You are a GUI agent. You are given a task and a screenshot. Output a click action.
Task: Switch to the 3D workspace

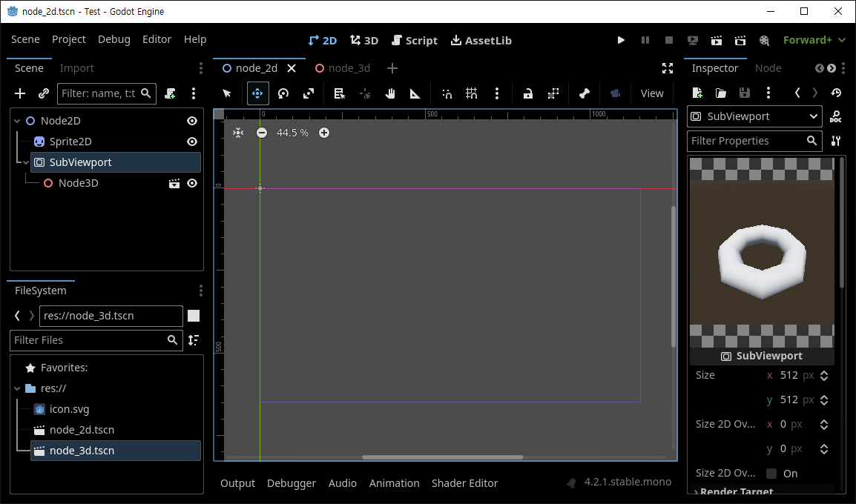click(x=364, y=40)
